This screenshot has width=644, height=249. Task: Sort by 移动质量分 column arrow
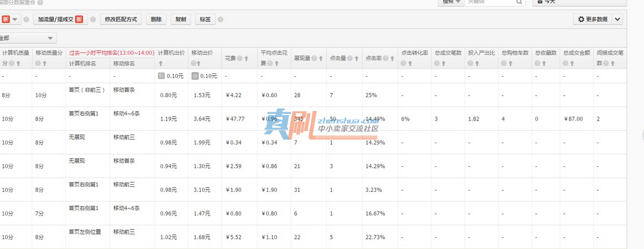(x=44, y=63)
